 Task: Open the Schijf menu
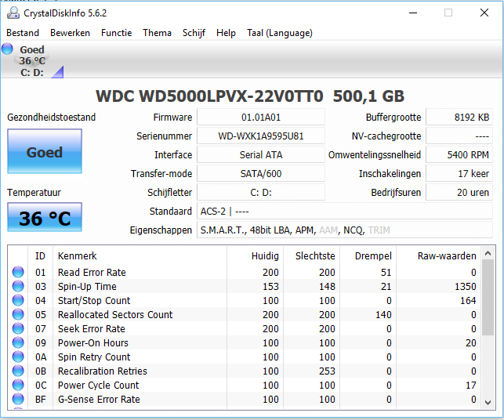coord(194,33)
